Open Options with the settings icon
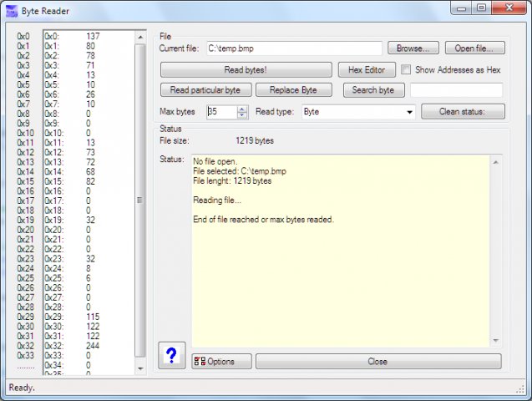Viewport: 532px width, 401px height. [x=221, y=361]
